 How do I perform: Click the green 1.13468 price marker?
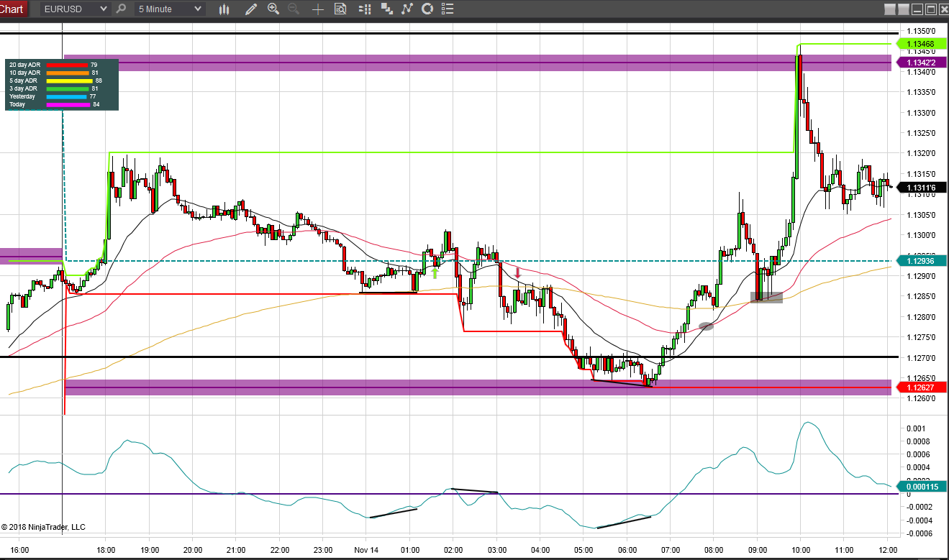[x=921, y=44]
